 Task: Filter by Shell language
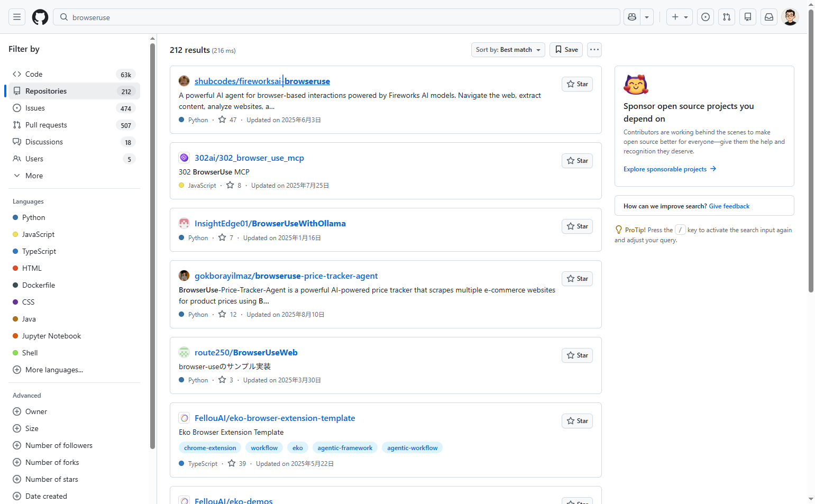[x=74, y=353]
